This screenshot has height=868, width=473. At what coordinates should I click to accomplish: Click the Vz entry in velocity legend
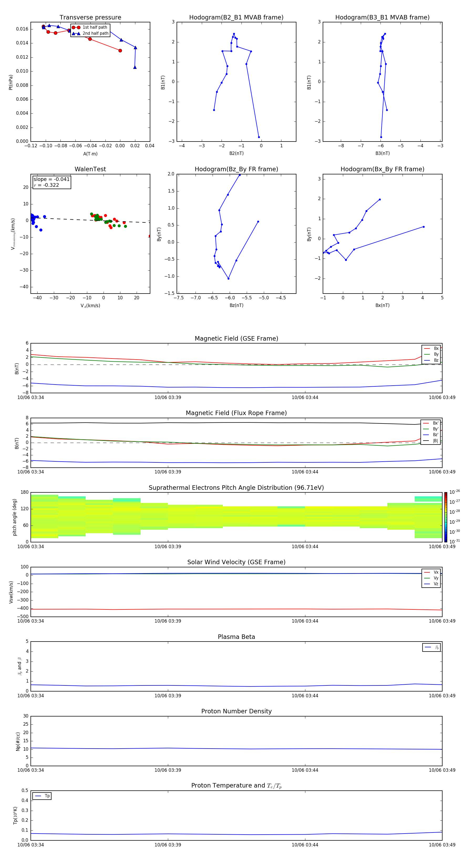click(x=431, y=584)
